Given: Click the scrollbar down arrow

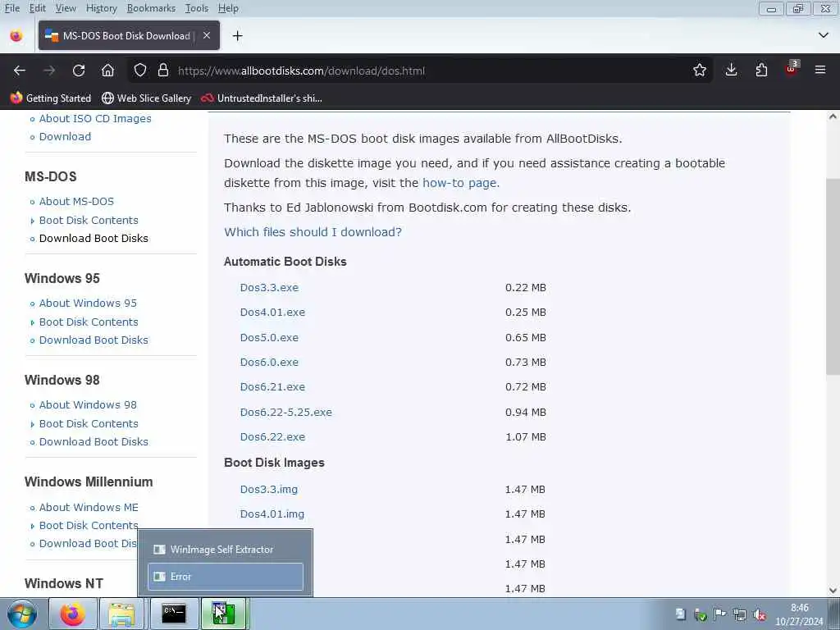Looking at the screenshot, I should pyautogui.click(x=833, y=591).
